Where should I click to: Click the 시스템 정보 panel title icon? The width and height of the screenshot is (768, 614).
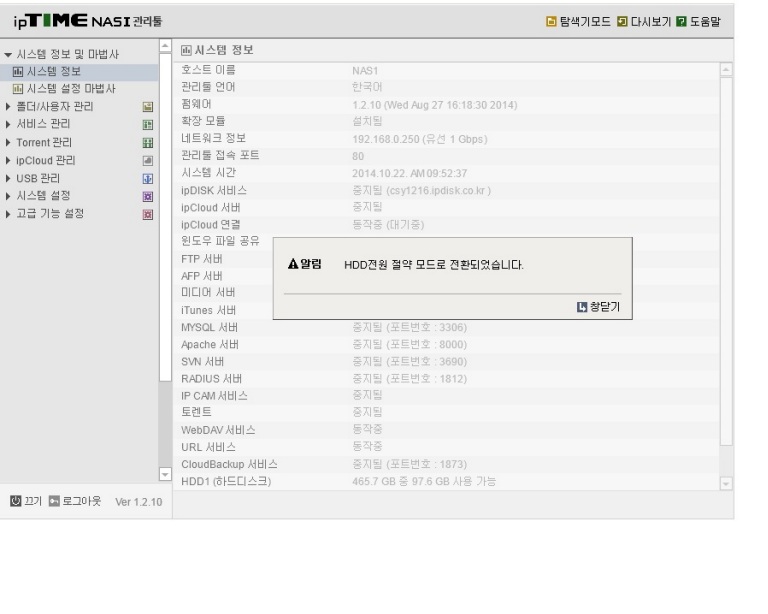click(186, 50)
